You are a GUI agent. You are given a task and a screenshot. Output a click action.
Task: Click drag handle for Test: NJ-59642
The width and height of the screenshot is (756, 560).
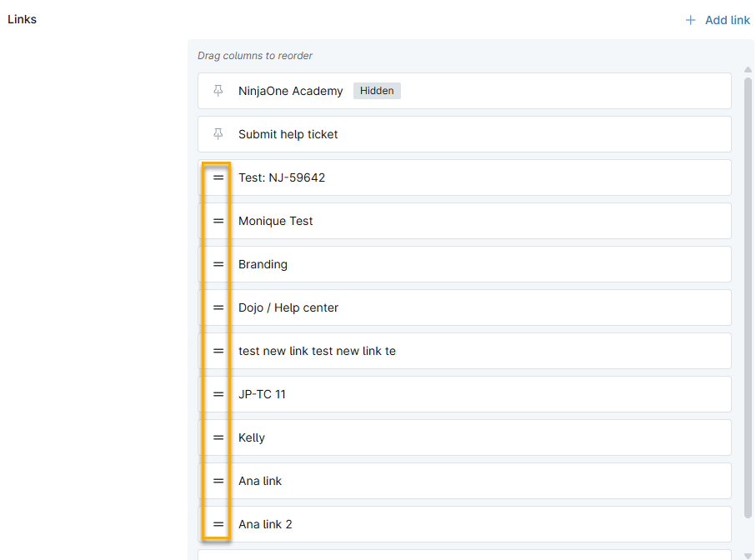[x=218, y=177]
